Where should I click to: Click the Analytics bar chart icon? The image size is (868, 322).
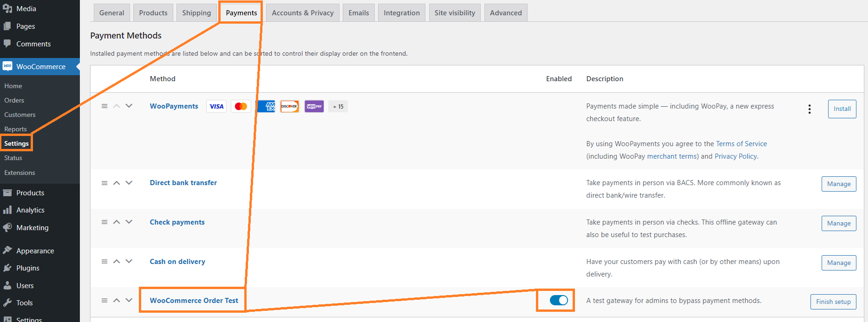coord(7,210)
